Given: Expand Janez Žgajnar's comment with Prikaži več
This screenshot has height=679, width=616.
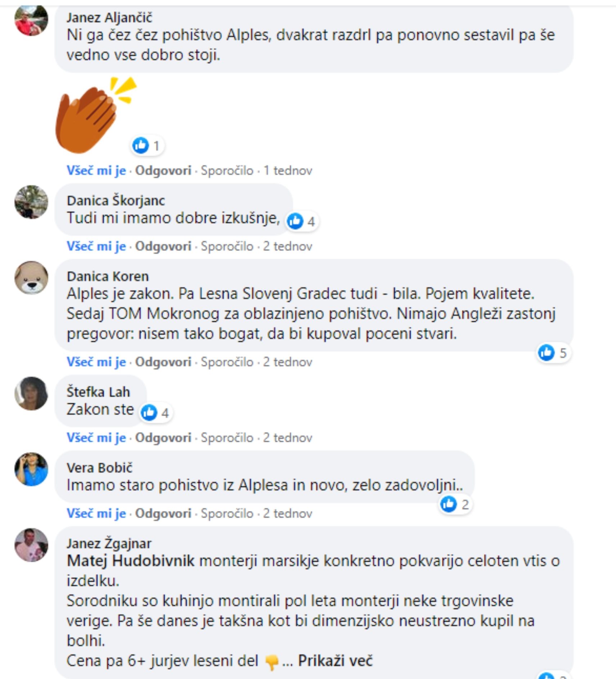Looking at the screenshot, I should coord(335,661).
